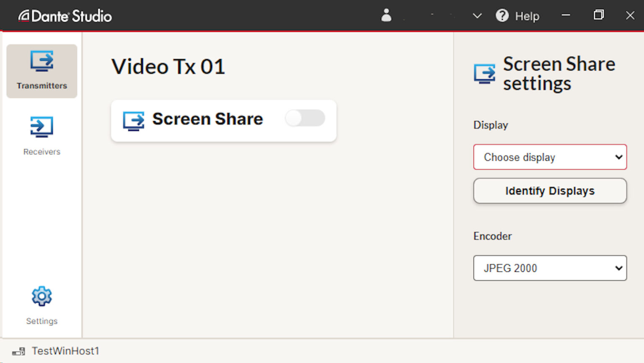Expand the account menu chevron
This screenshot has height=363, width=644.
[x=477, y=16]
